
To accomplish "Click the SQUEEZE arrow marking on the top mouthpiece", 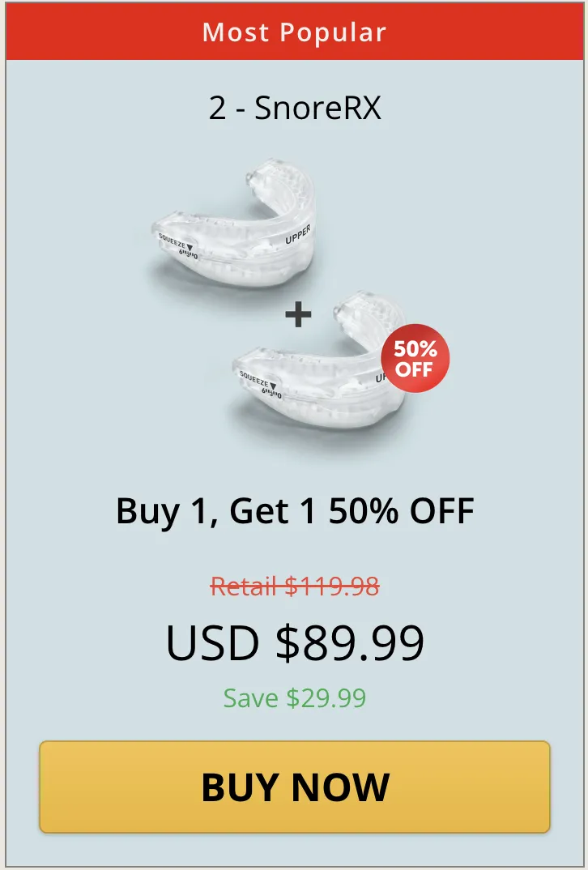I will click(177, 245).
